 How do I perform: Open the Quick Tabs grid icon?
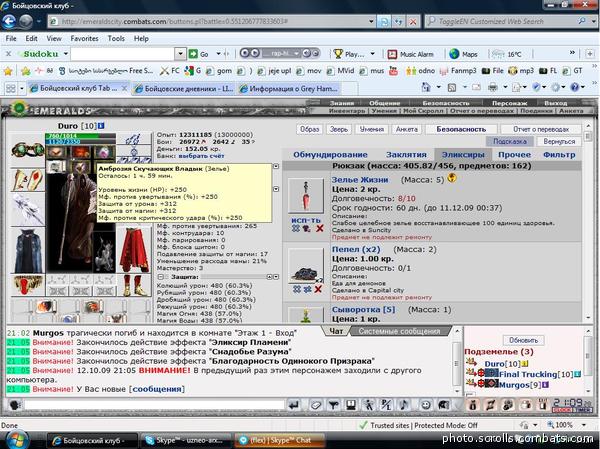point(11,88)
